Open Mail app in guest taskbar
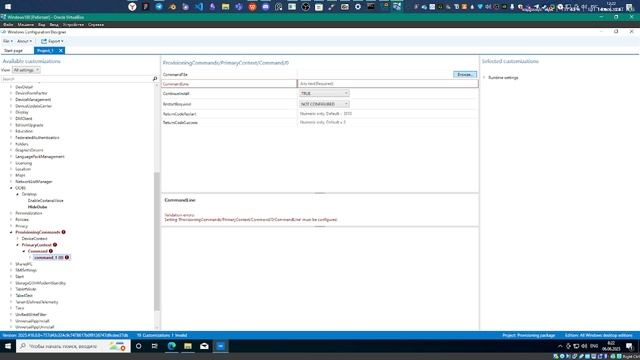The image size is (640, 360). (x=204, y=346)
